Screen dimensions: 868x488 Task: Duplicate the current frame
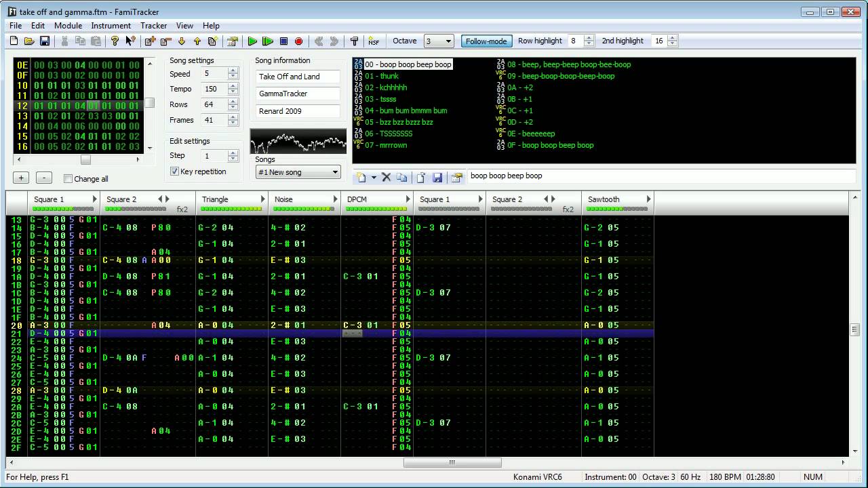[212, 41]
